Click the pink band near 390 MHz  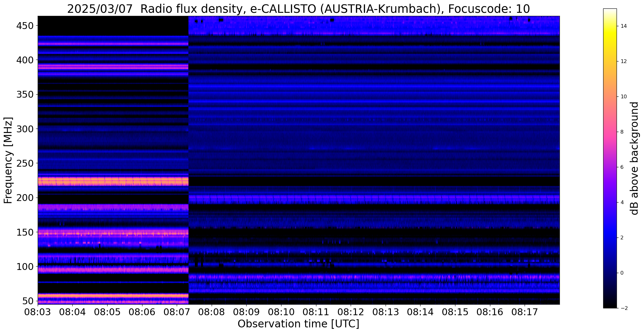pyautogui.click(x=113, y=67)
